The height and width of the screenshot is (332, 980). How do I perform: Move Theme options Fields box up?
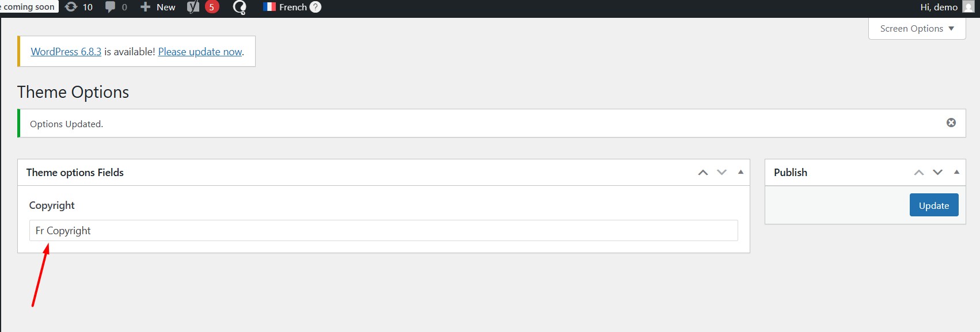703,172
